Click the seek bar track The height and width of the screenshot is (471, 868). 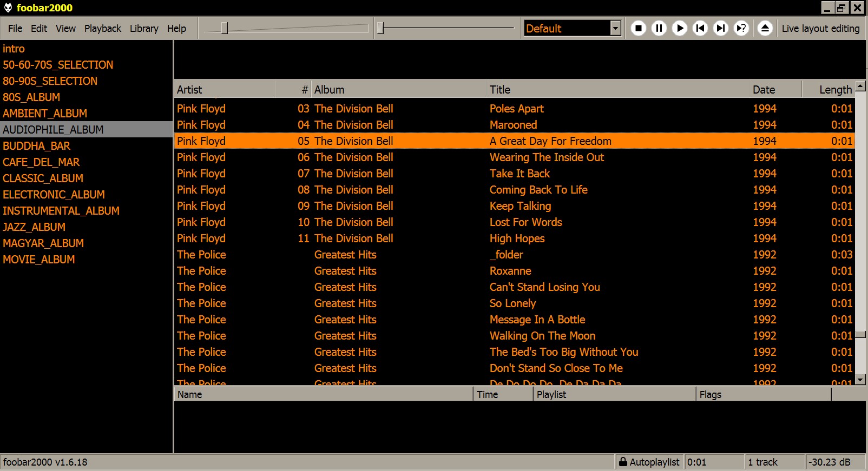[446, 28]
